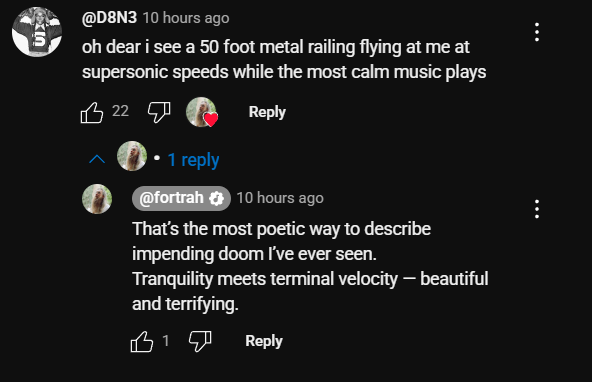Dislike the reply from @fortrah
Screen dimensions: 592x382
coord(200,341)
